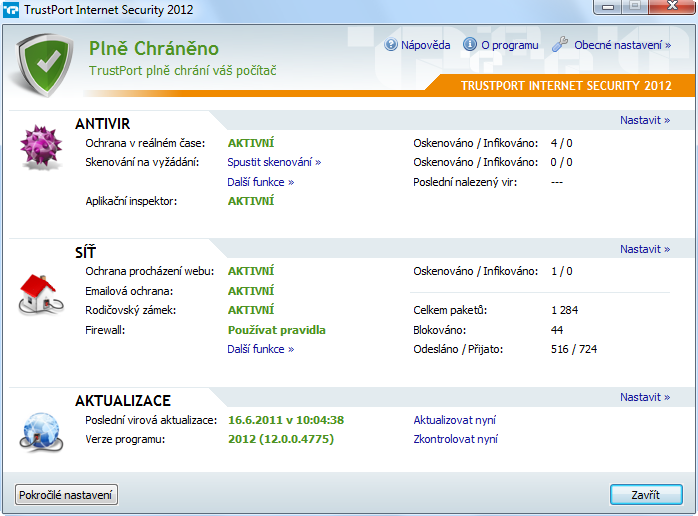Click the O programu info icon
This screenshot has height=516, width=698.
(x=470, y=45)
